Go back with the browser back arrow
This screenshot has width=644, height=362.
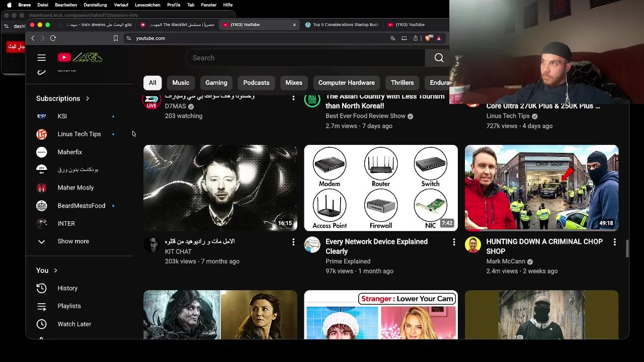coord(33,38)
